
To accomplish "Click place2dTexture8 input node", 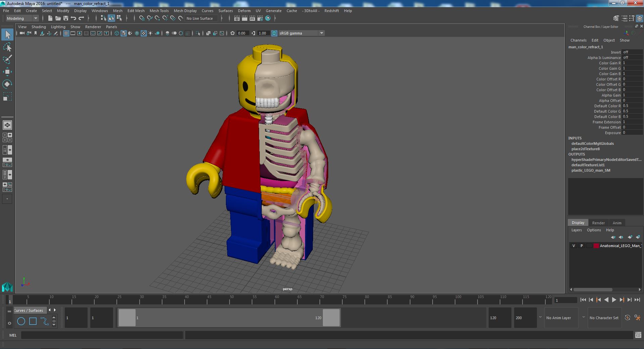I will 585,149.
